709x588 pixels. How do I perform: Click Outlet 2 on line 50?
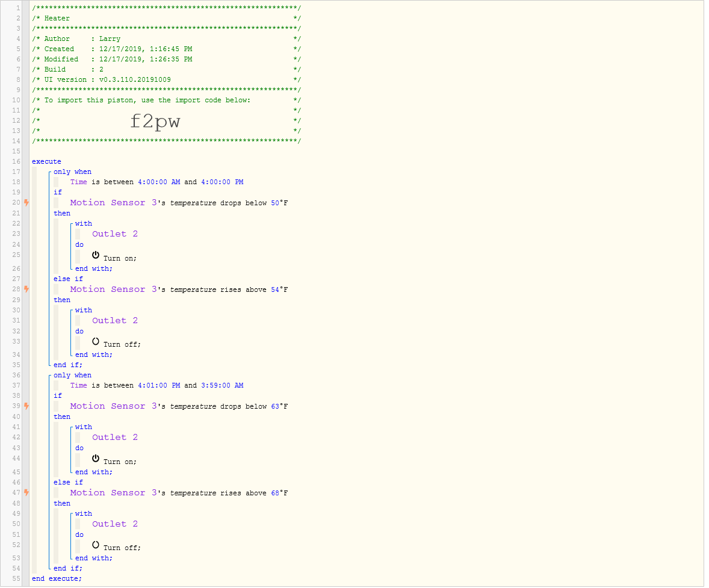115,524
